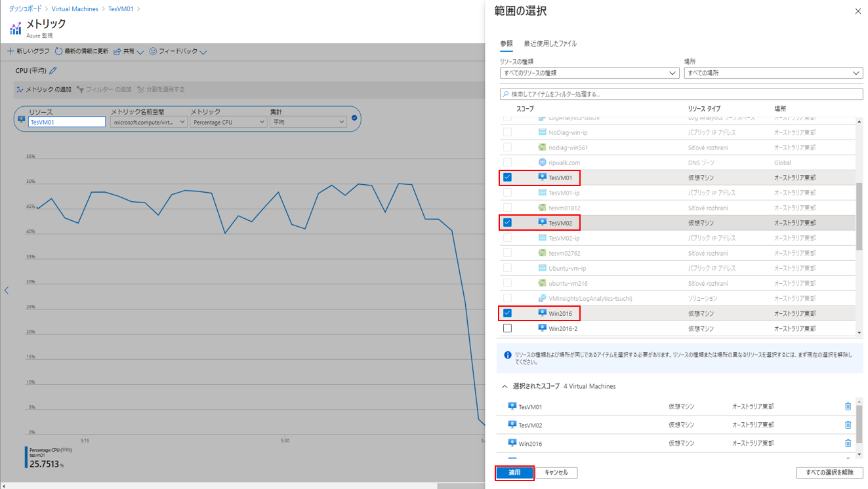Click the Win2016-2 virtual machine icon in scope list
This screenshot has width=868, height=489.
coord(542,328)
